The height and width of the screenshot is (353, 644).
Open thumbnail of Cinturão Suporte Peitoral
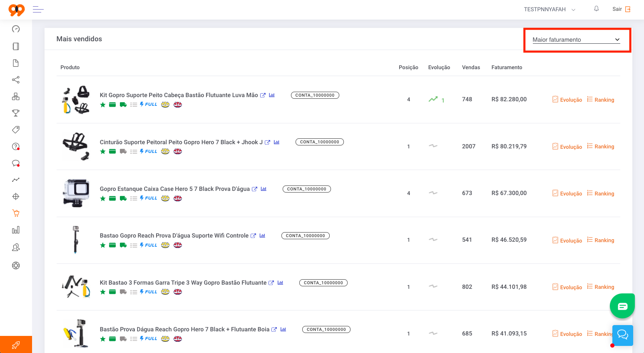click(x=76, y=146)
